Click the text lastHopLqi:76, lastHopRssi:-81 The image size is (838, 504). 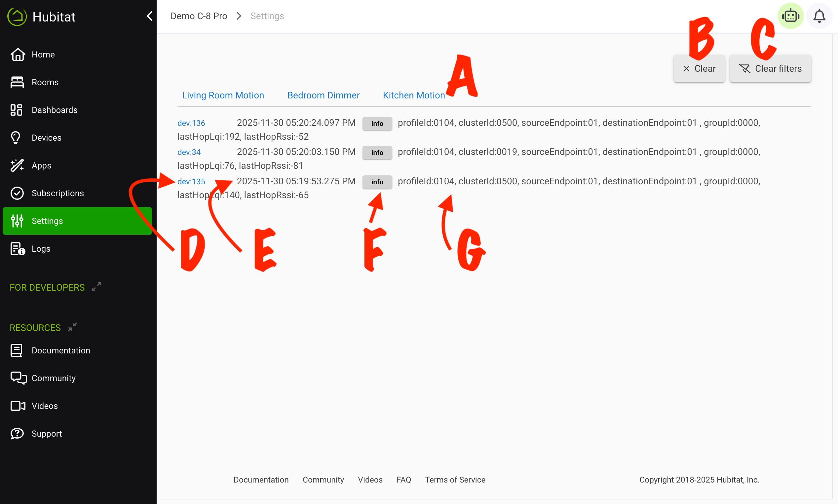click(240, 166)
